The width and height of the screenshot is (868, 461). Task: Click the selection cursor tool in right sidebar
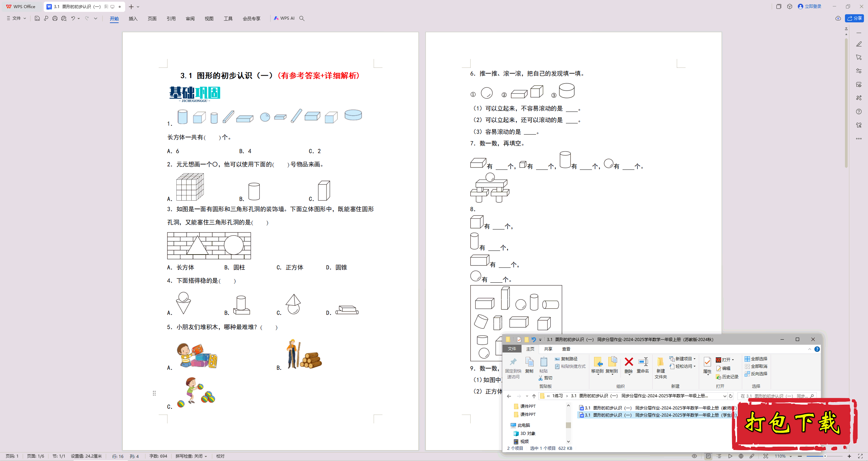pyautogui.click(x=859, y=57)
